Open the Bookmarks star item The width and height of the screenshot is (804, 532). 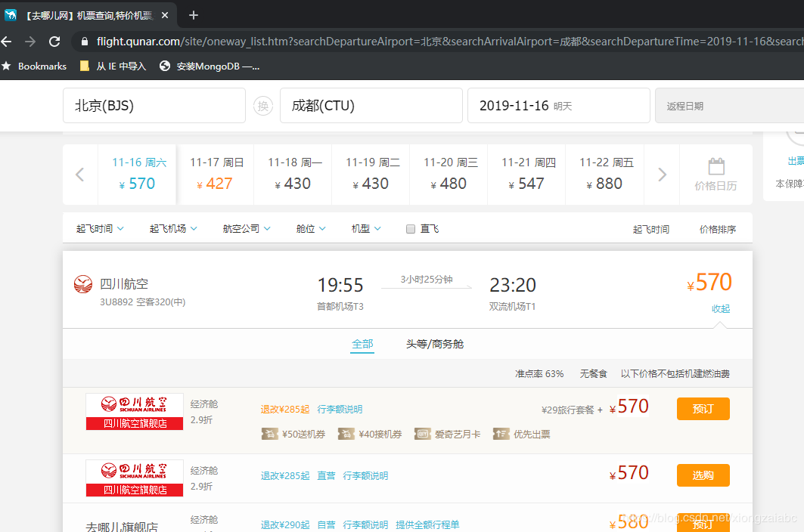click(34, 66)
